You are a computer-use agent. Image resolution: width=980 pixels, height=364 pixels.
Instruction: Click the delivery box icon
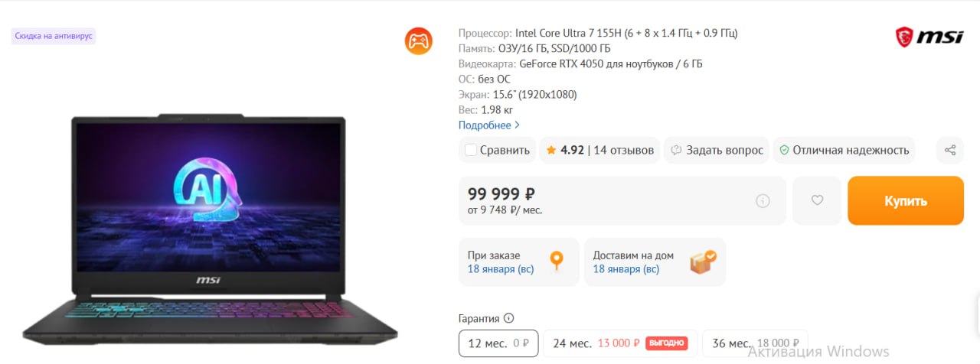tap(703, 262)
